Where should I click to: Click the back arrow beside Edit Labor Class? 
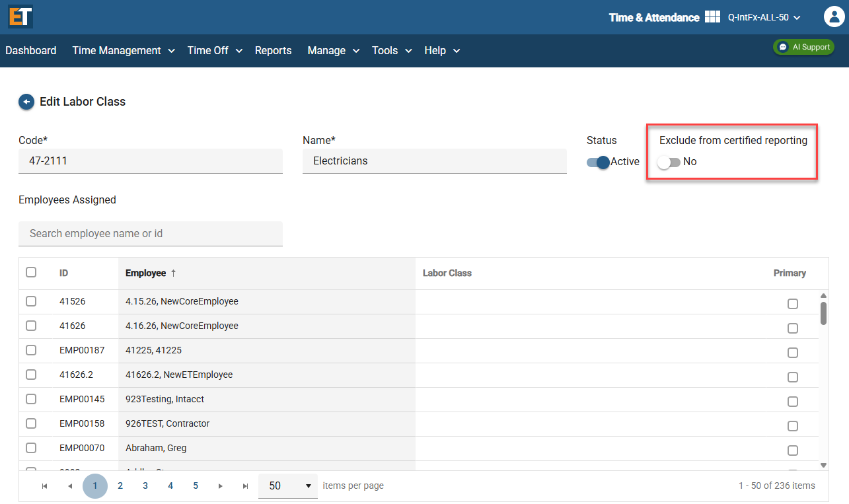click(x=26, y=102)
